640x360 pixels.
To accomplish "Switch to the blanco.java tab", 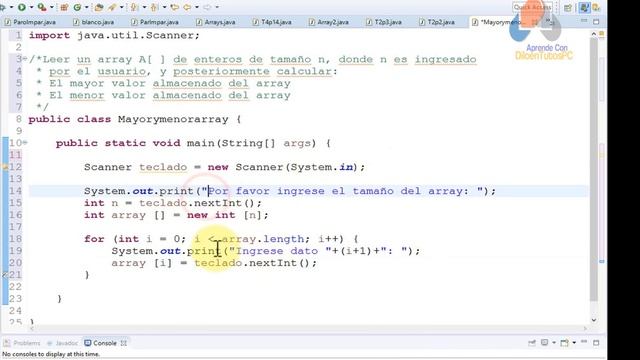I will pos(94,22).
